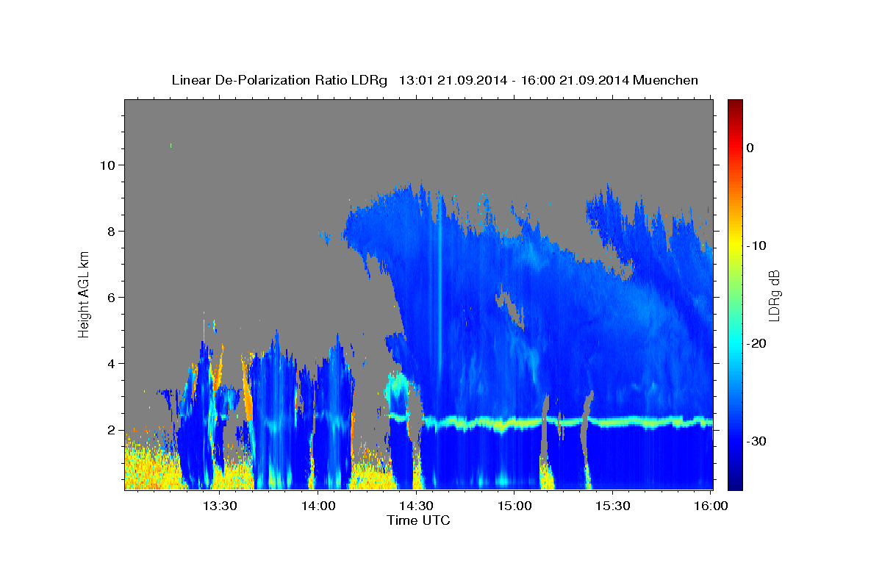Click the plot title 'Linear De-Polarization Ratio LDRg'

[279, 80]
